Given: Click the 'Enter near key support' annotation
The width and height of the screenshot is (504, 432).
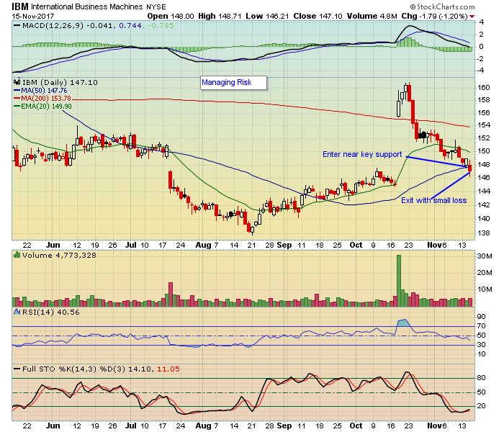Looking at the screenshot, I should click(x=362, y=154).
